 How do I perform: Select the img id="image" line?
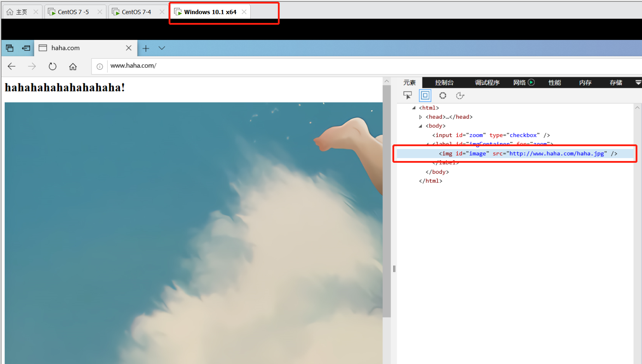point(515,154)
